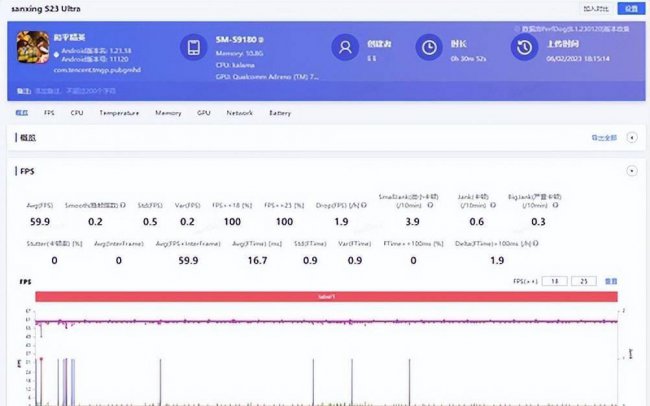Click the GPU Qualcomm Adreno text
The height and width of the screenshot is (406, 650).
pos(267,77)
